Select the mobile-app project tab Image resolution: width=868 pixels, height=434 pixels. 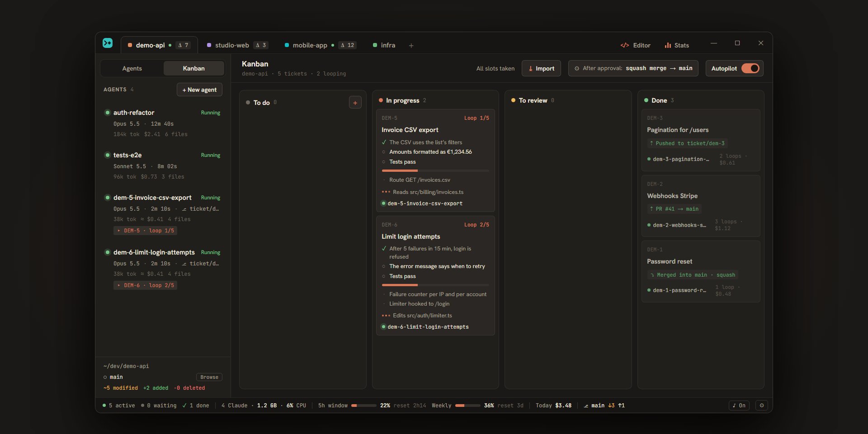click(x=320, y=45)
